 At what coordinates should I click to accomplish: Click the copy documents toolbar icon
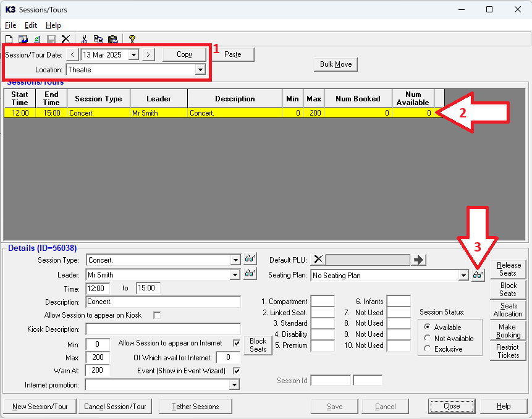pyautogui.click(x=98, y=40)
